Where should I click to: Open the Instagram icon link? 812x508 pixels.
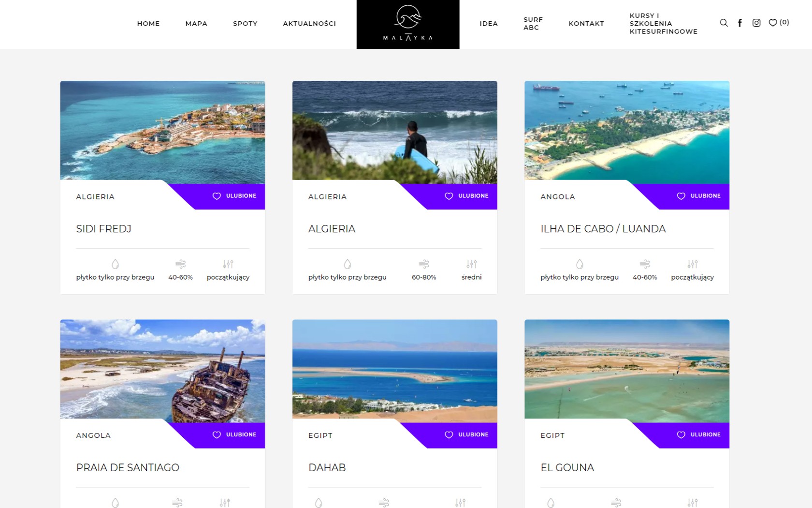point(756,23)
